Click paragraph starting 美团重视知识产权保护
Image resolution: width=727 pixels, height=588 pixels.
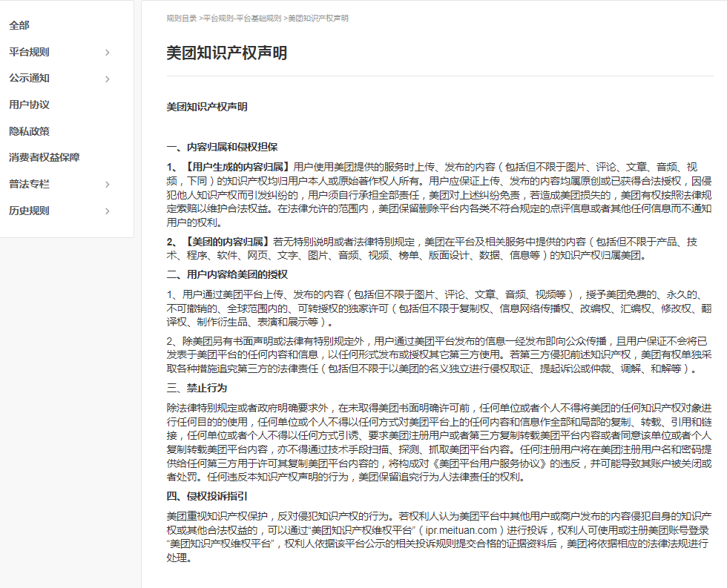[439, 537]
